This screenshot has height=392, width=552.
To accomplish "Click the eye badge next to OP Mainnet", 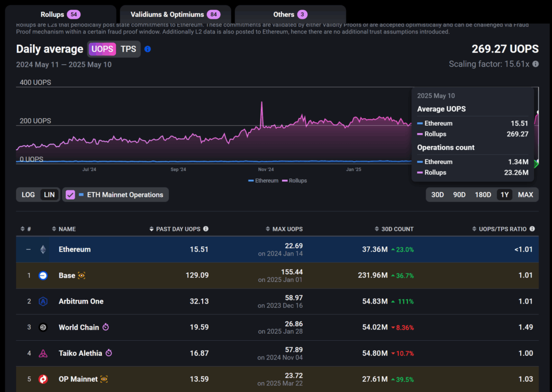I will click(104, 379).
